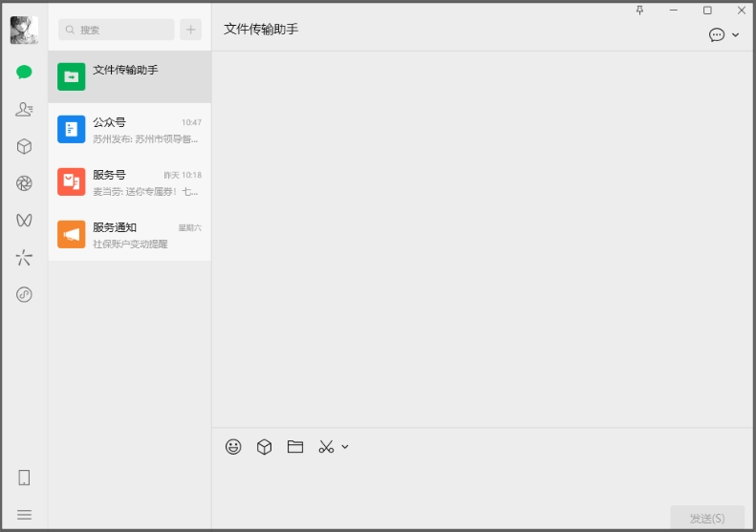Expand the screenshot options dropdown arrow

(x=345, y=447)
